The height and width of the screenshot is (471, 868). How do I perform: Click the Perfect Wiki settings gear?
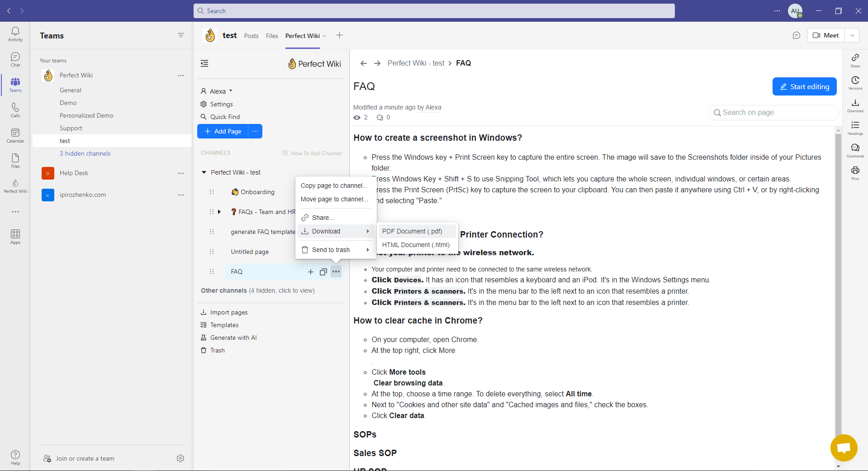point(204,104)
